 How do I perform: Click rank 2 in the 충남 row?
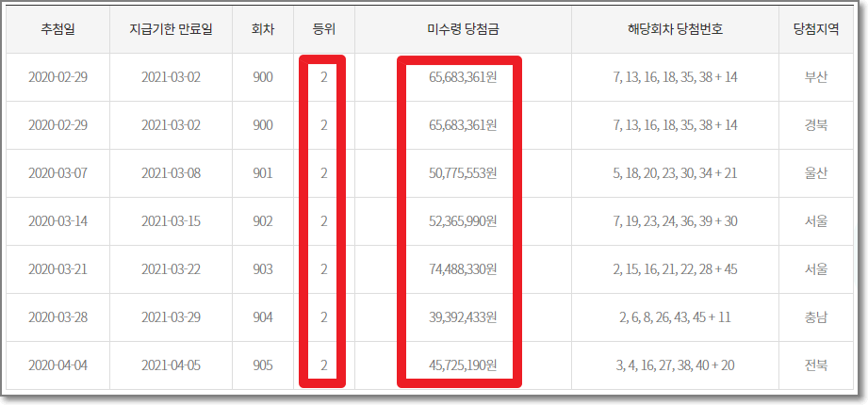pos(324,317)
